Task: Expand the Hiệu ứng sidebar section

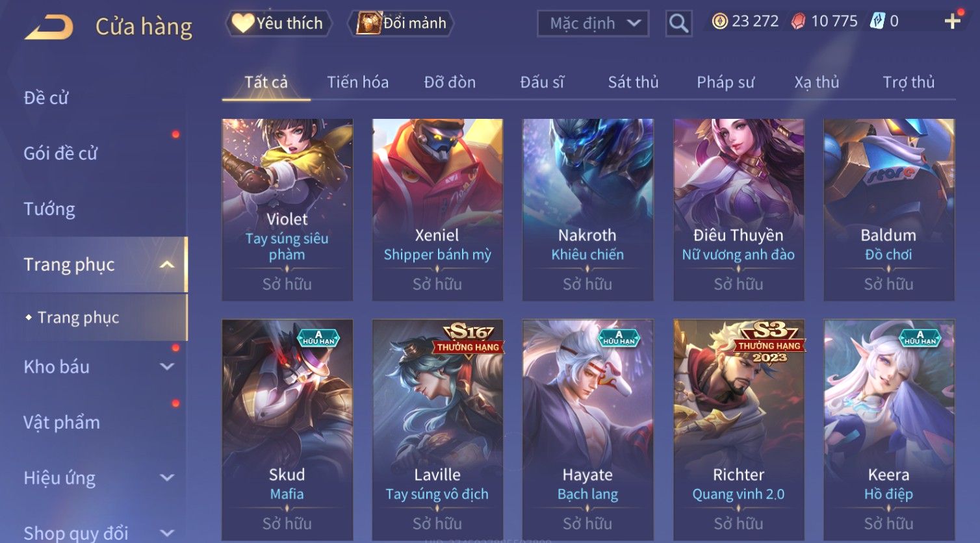Action: 167,477
